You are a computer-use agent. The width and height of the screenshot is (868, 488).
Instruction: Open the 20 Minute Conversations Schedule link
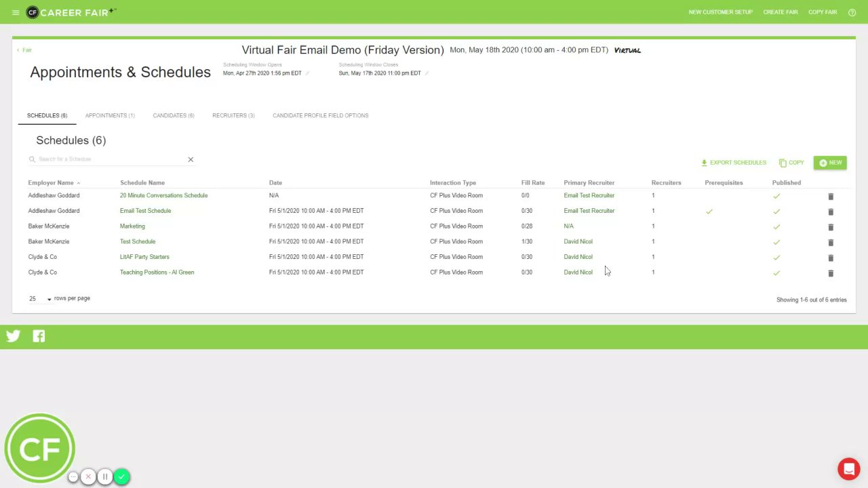tap(163, 196)
